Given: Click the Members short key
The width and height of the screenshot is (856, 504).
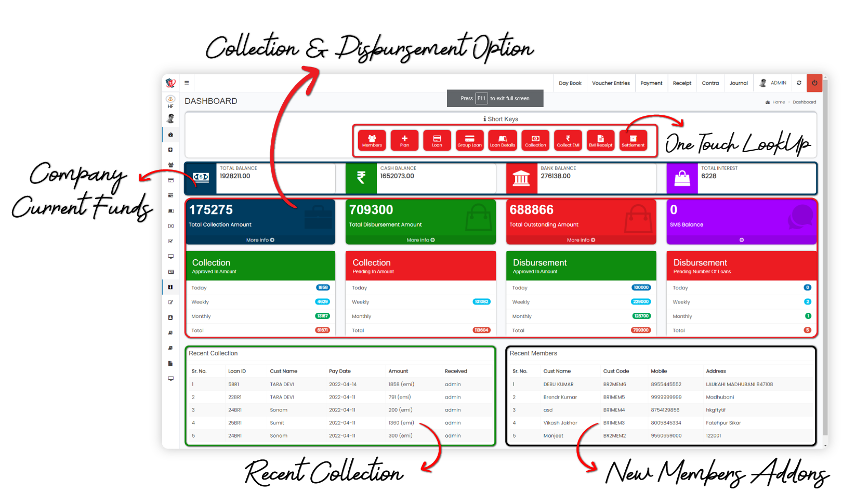Looking at the screenshot, I should click(372, 140).
